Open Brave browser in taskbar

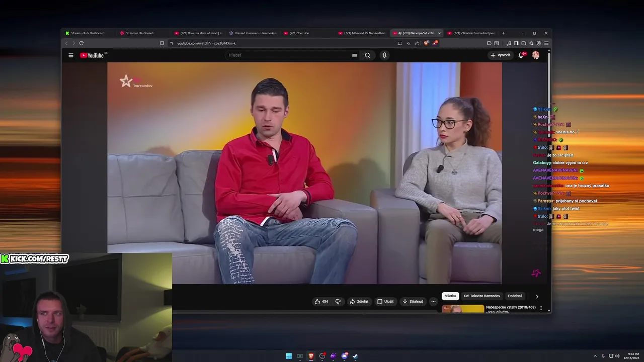(x=311, y=356)
